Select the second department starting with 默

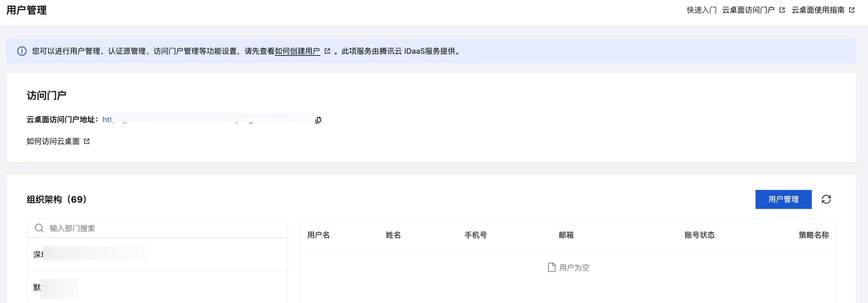157,287
